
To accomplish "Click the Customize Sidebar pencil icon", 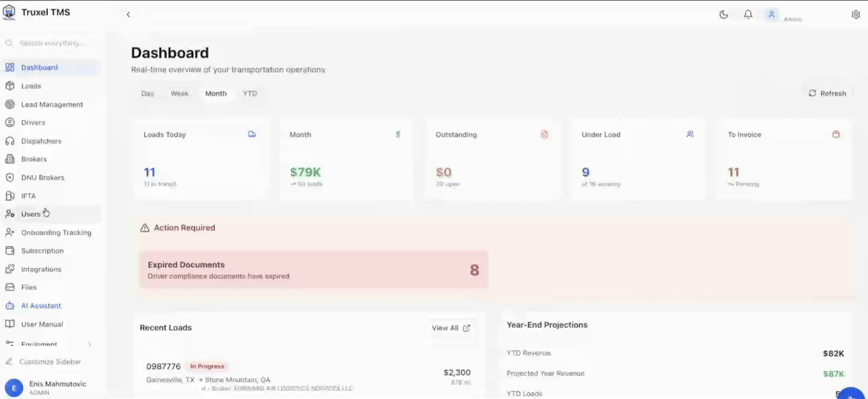I will click(x=10, y=362).
